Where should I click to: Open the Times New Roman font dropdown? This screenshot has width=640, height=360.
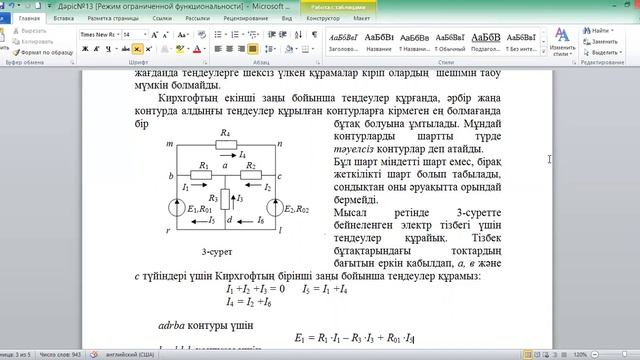coord(118,35)
